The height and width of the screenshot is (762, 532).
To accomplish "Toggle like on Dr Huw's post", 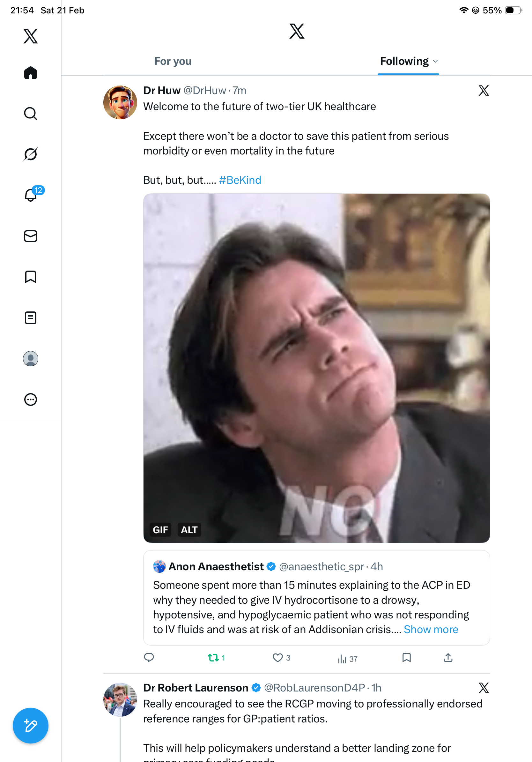I will tap(277, 657).
